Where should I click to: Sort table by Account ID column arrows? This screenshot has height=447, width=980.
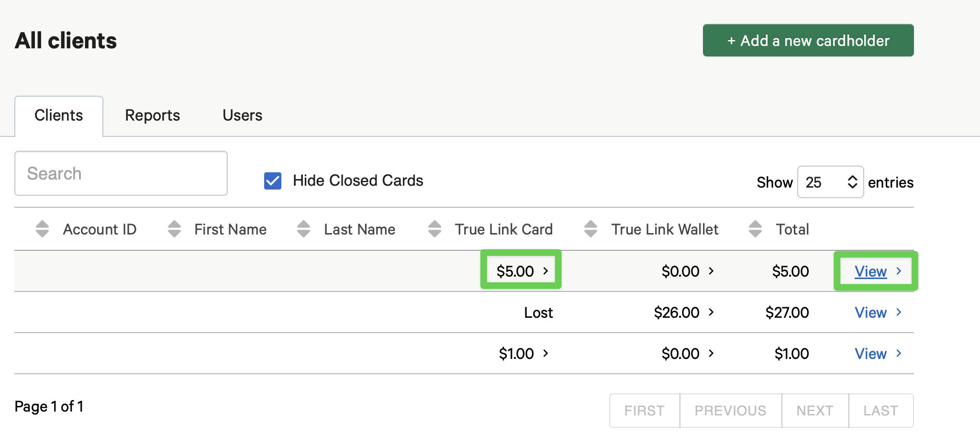(43, 229)
